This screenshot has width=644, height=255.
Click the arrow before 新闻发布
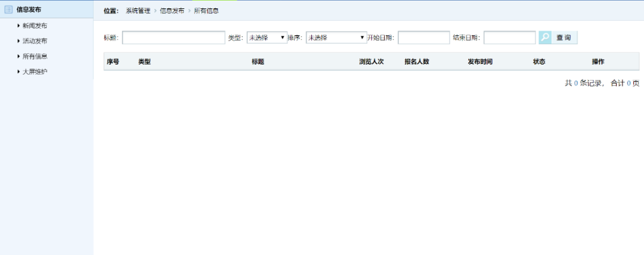[x=18, y=26]
